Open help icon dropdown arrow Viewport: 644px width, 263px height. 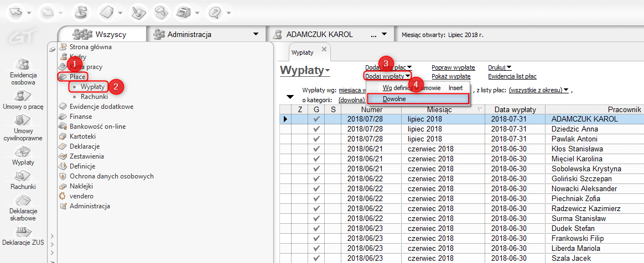(x=228, y=13)
